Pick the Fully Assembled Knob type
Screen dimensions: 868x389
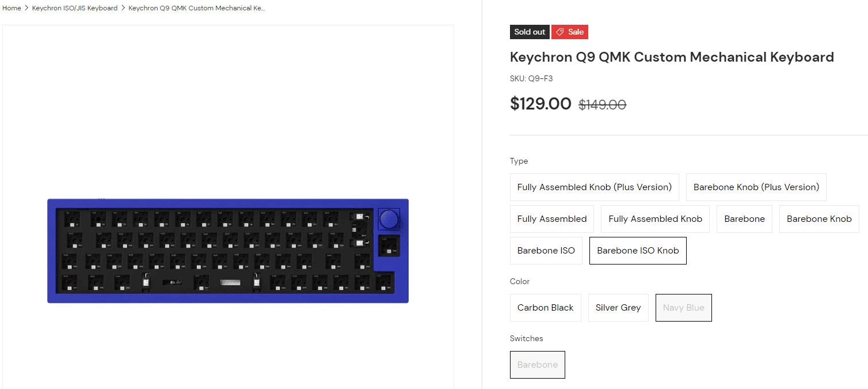tap(655, 219)
